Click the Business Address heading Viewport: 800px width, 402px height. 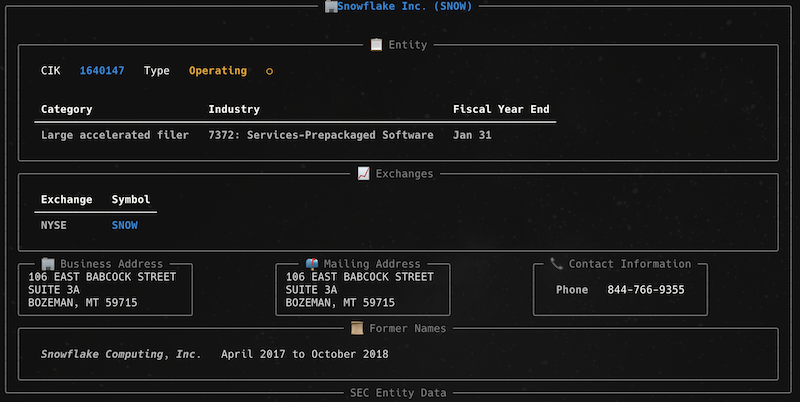pos(112,264)
